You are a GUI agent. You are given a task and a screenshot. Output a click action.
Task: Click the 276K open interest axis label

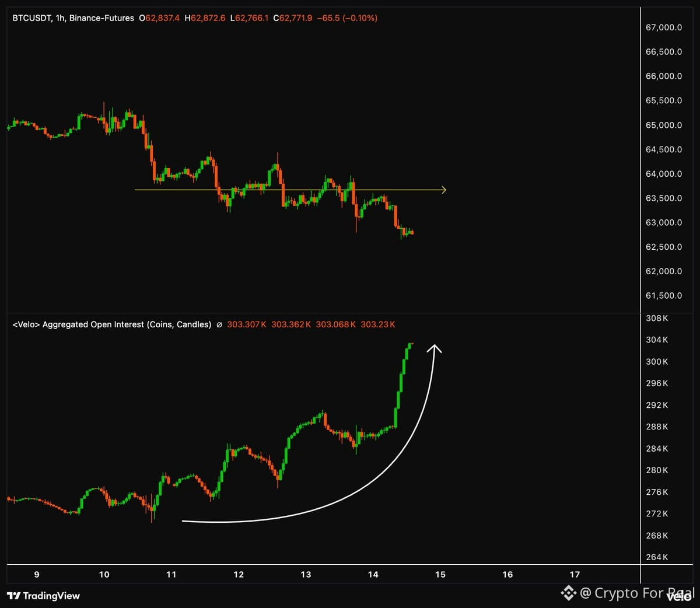click(657, 492)
